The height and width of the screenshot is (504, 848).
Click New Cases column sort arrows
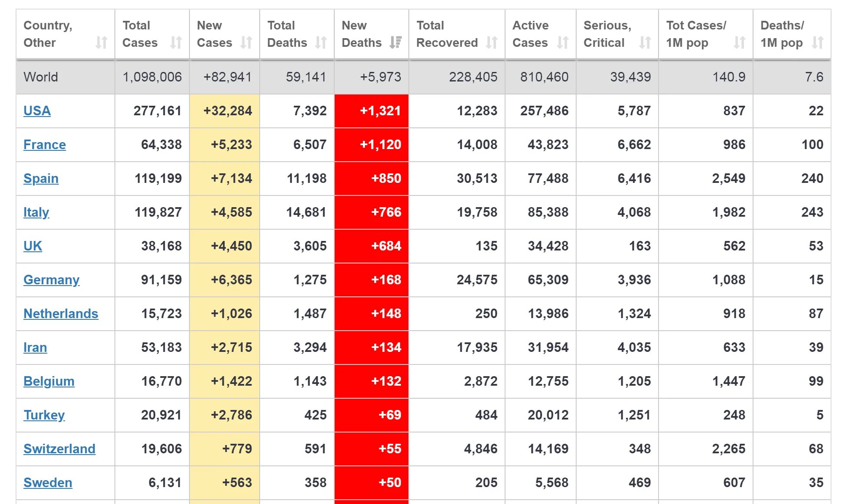[246, 42]
